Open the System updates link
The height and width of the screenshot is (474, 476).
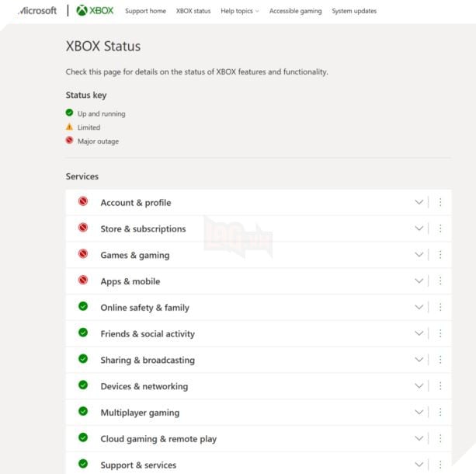[x=354, y=11]
